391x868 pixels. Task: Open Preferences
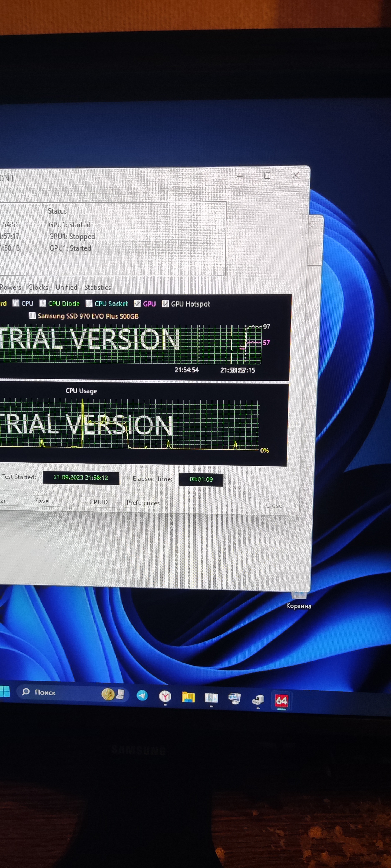tap(143, 503)
